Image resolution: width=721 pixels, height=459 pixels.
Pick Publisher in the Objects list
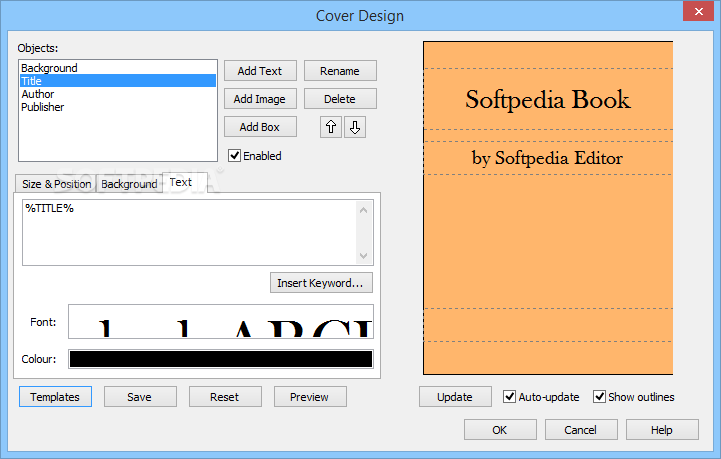click(x=117, y=107)
